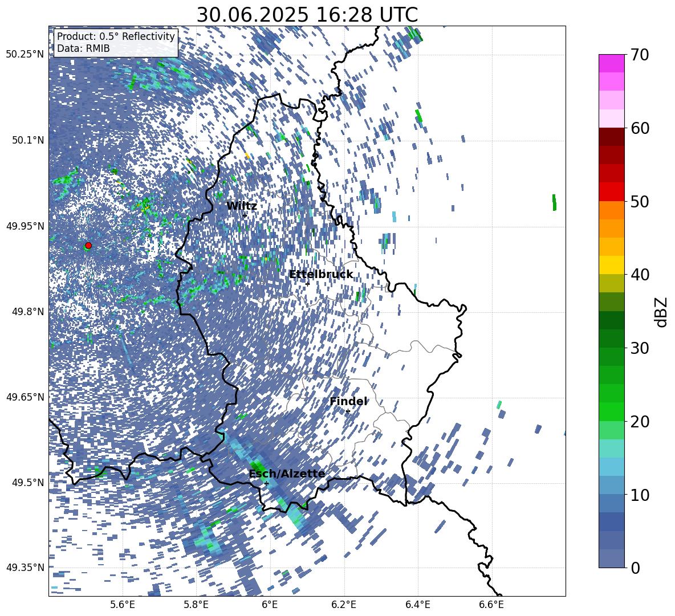Click the 6°E longitude label
The width and height of the screenshot is (675, 616).
(x=270, y=605)
